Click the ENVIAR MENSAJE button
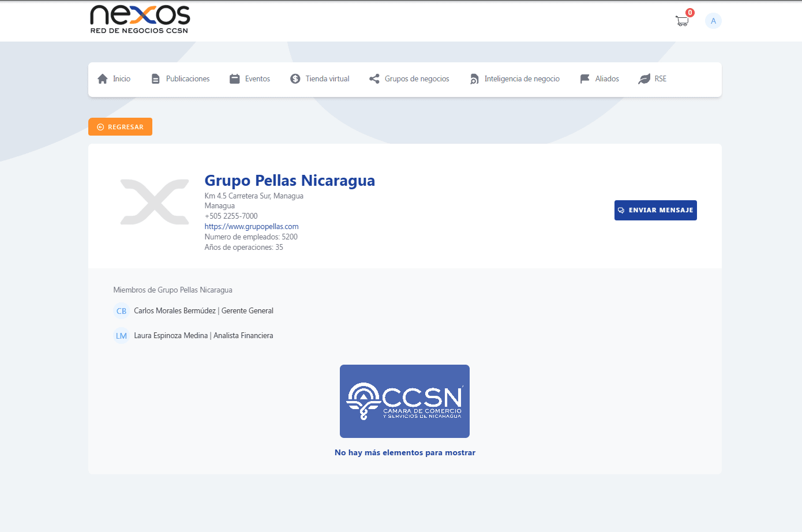 tap(655, 210)
